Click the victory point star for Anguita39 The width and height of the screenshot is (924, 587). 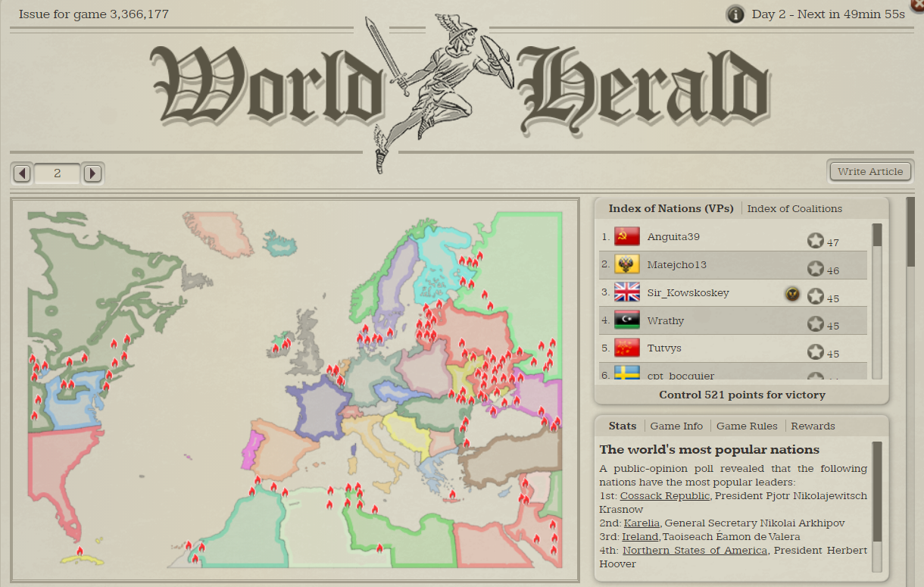(x=815, y=241)
